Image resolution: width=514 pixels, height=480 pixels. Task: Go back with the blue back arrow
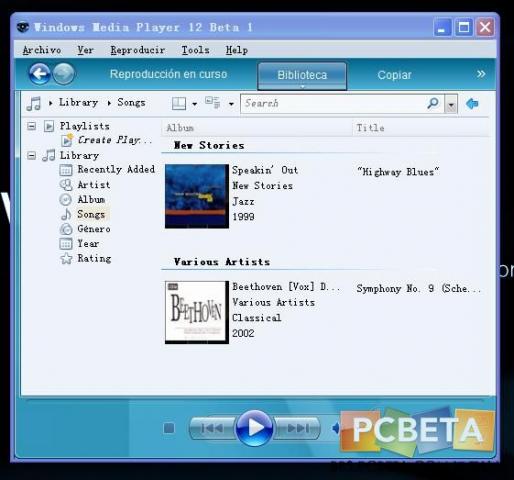click(39, 74)
